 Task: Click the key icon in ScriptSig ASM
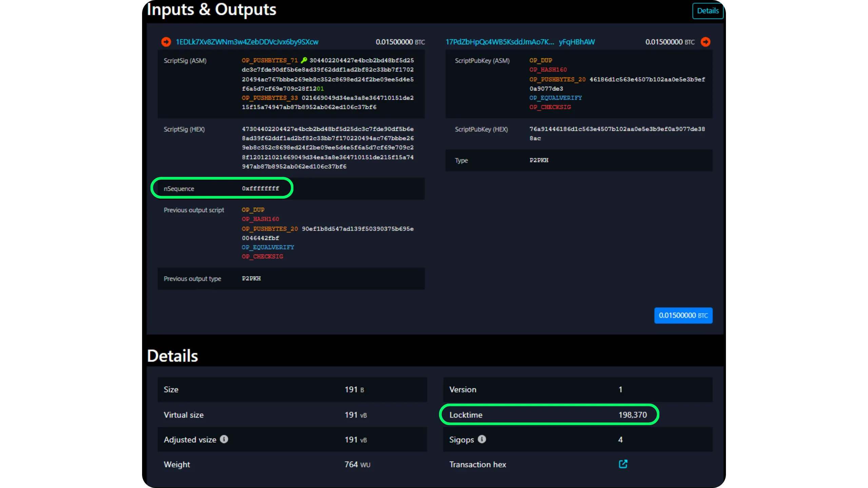pos(304,60)
